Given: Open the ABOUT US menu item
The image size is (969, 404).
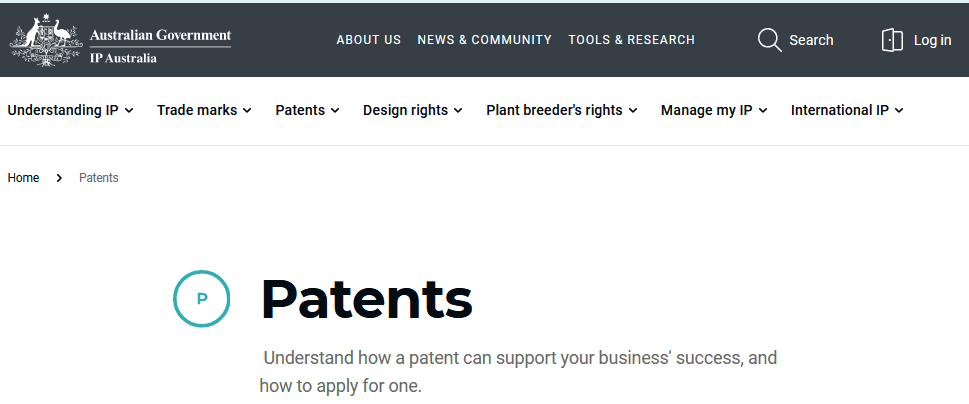Looking at the screenshot, I should (x=368, y=40).
